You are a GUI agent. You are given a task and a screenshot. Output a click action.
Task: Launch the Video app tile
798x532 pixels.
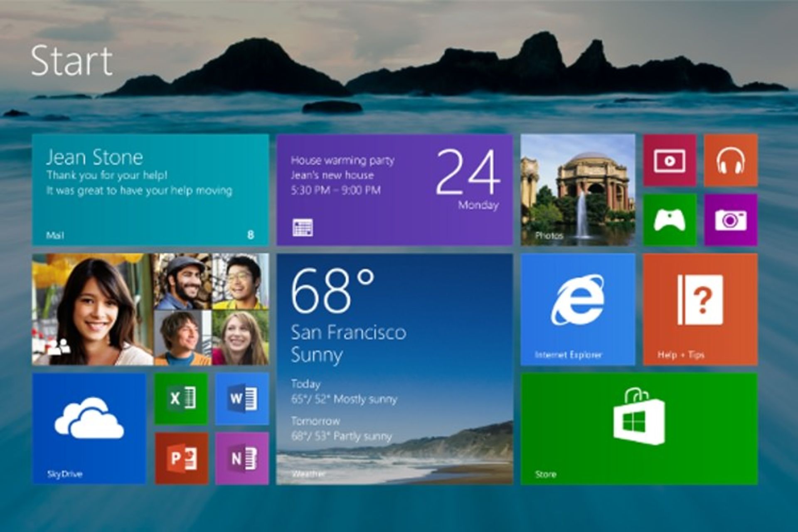(670, 160)
